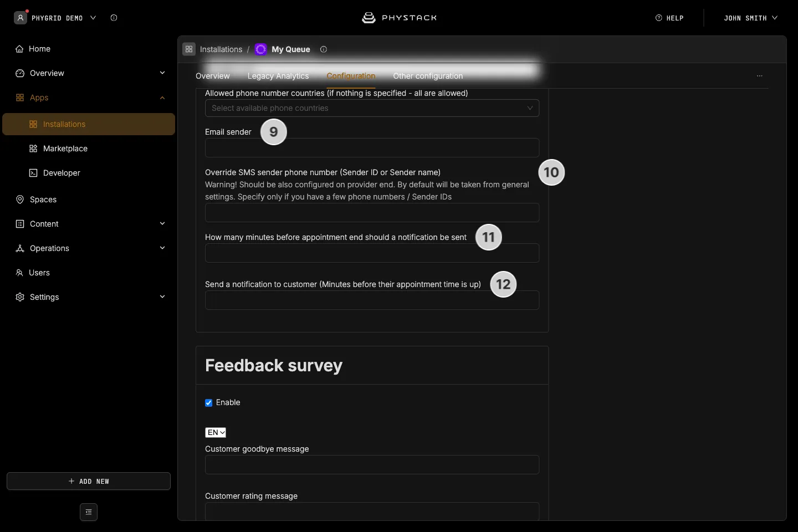This screenshot has width=798, height=532.
Task: Go to the Installations breadcrumb link
Action: 221,49
